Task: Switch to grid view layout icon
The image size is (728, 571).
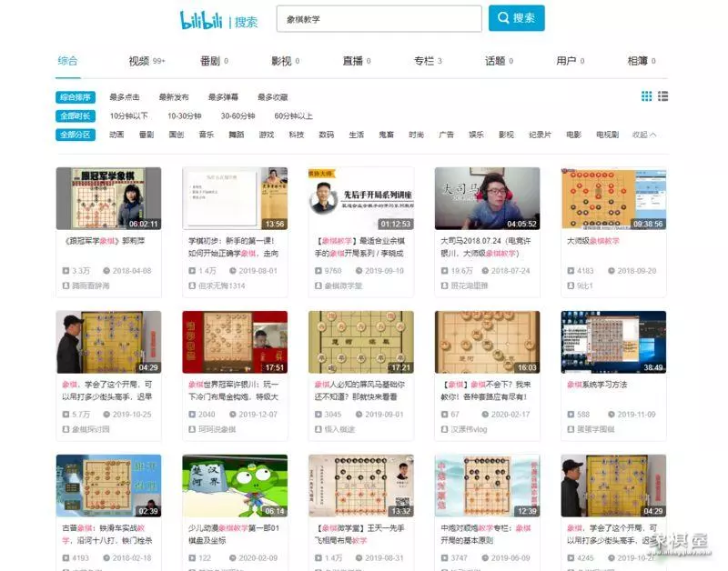Action: [x=646, y=96]
